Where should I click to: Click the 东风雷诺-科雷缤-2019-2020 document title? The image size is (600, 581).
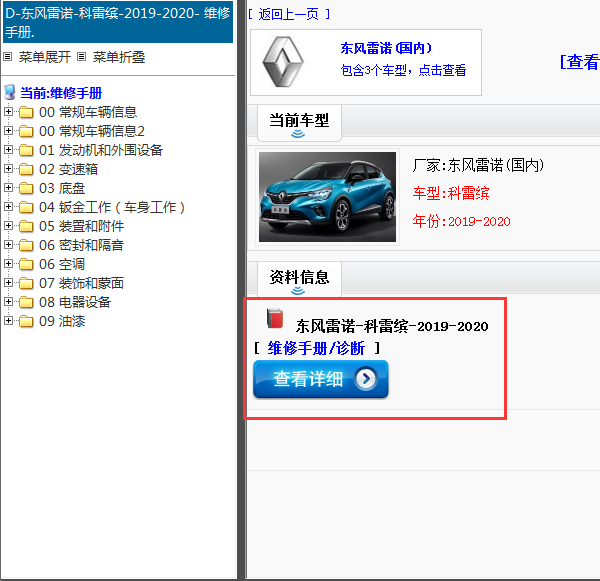click(392, 326)
